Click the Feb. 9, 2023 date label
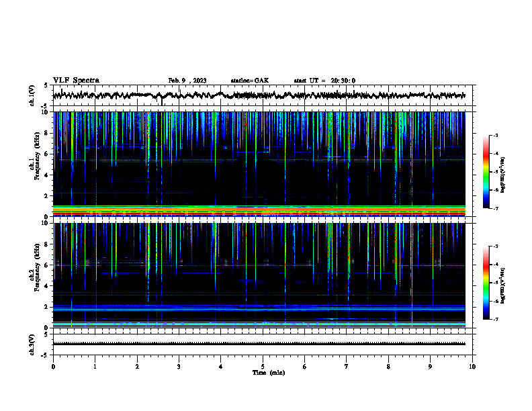Image resolution: width=532 pixels, height=411 pixels. coord(187,81)
